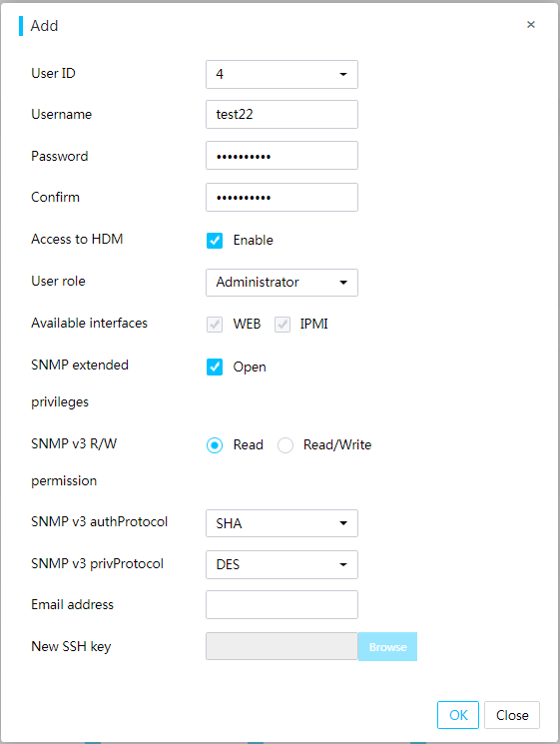Open the User ID dropdown
Viewport: 560px width, 744px height.
click(281, 74)
